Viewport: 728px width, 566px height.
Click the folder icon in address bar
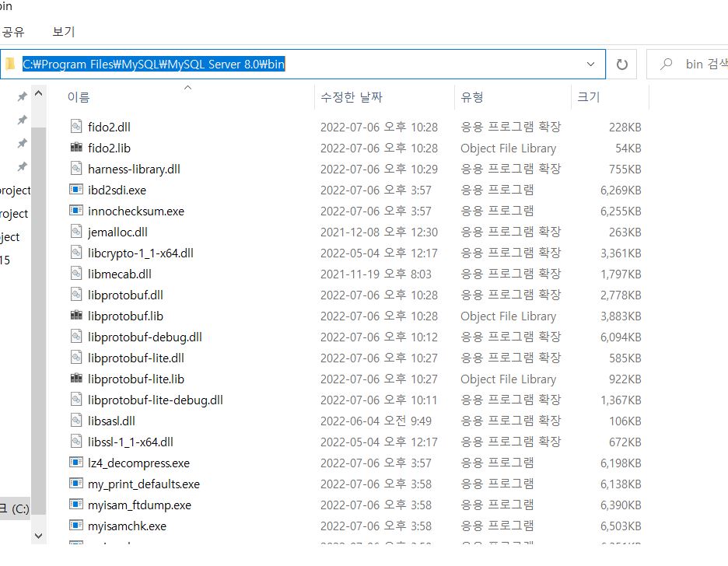(11, 64)
